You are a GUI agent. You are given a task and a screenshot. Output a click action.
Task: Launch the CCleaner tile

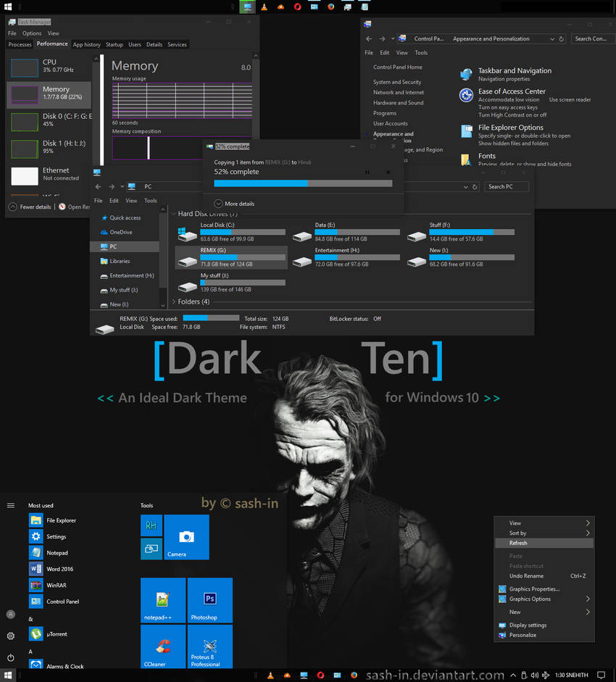tap(163, 646)
